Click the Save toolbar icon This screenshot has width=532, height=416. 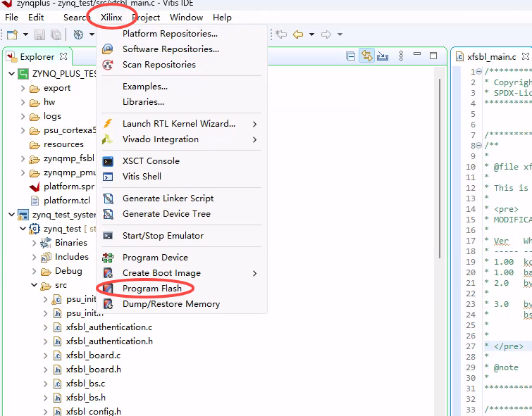click(x=39, y=34)
